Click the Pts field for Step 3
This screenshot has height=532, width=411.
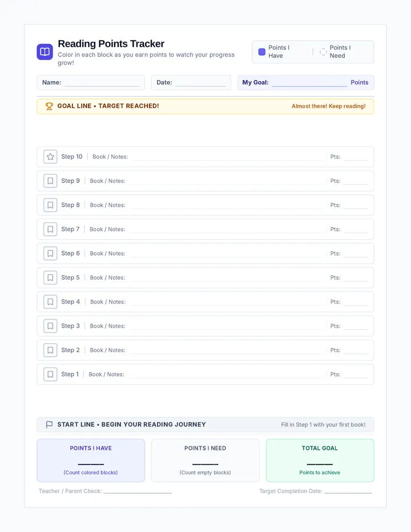pos(356,327)
